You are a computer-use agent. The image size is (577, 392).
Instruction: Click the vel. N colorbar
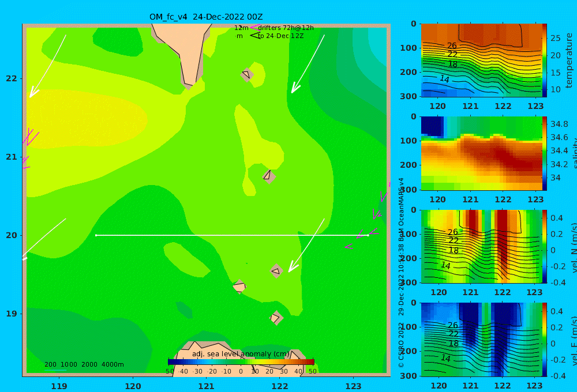coord(545,246)
